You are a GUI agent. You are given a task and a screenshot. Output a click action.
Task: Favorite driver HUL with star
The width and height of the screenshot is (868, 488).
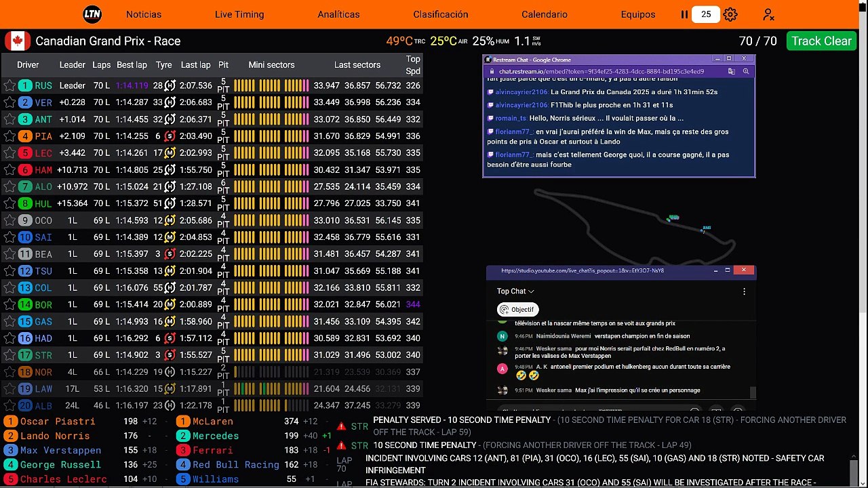9,203
